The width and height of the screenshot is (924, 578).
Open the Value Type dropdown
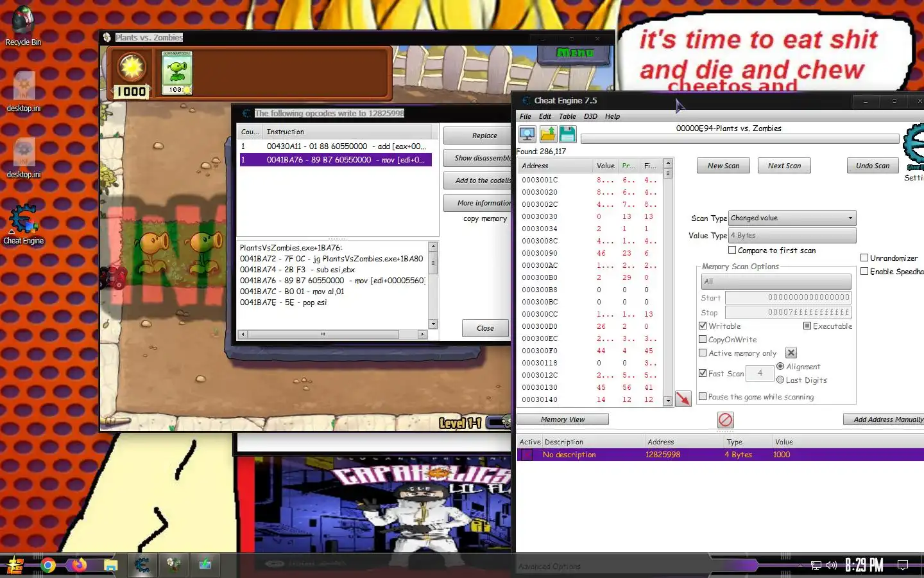coord(792,235)
